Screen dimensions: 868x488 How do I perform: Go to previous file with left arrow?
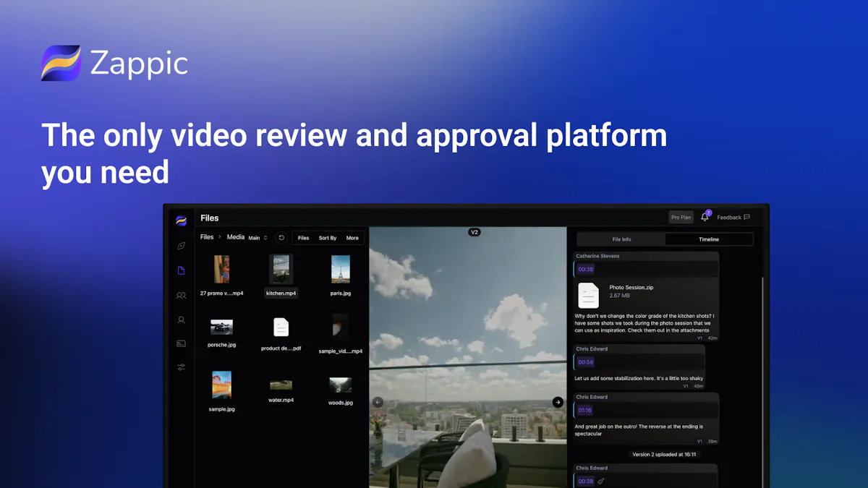[x=377, y=402]
